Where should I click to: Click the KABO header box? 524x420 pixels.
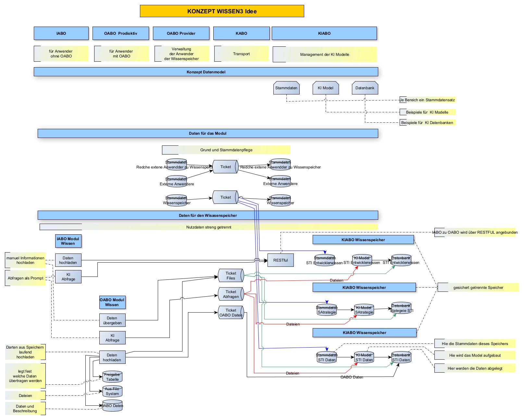241,33
